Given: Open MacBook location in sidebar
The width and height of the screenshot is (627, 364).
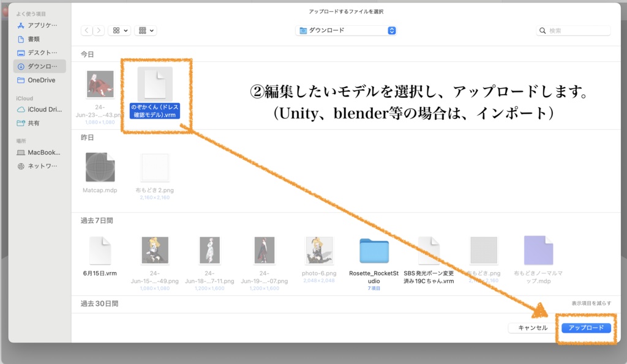Looking at the screenshot, I should pyautogui.click(x=39, y=152).
